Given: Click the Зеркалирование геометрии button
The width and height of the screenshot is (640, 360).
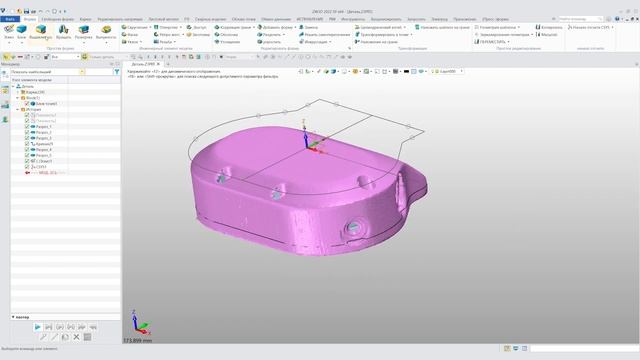Looking at the screenshot, I should [502, 35].
